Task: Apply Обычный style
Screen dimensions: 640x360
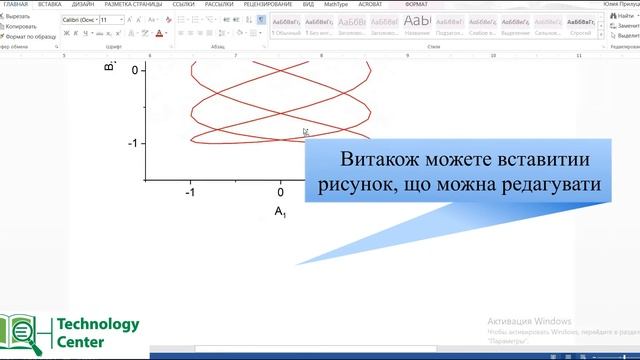Action: click(x=286, y=26)
